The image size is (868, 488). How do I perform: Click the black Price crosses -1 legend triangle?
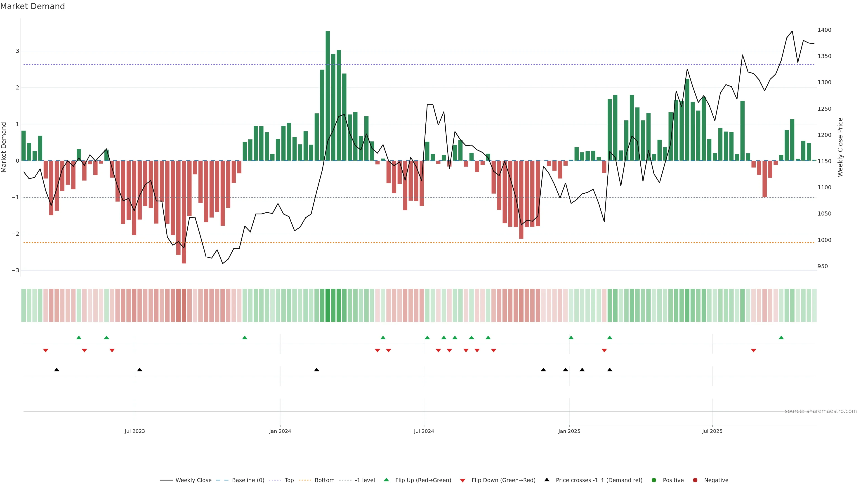tap(547, 480)
